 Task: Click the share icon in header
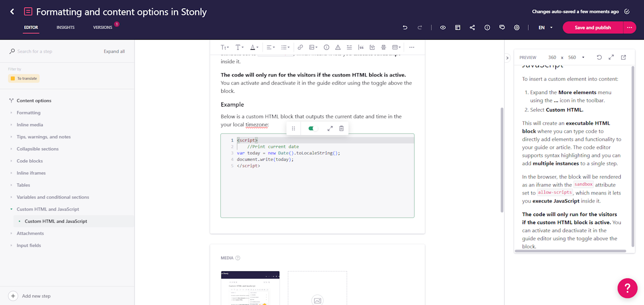point(472,28)
